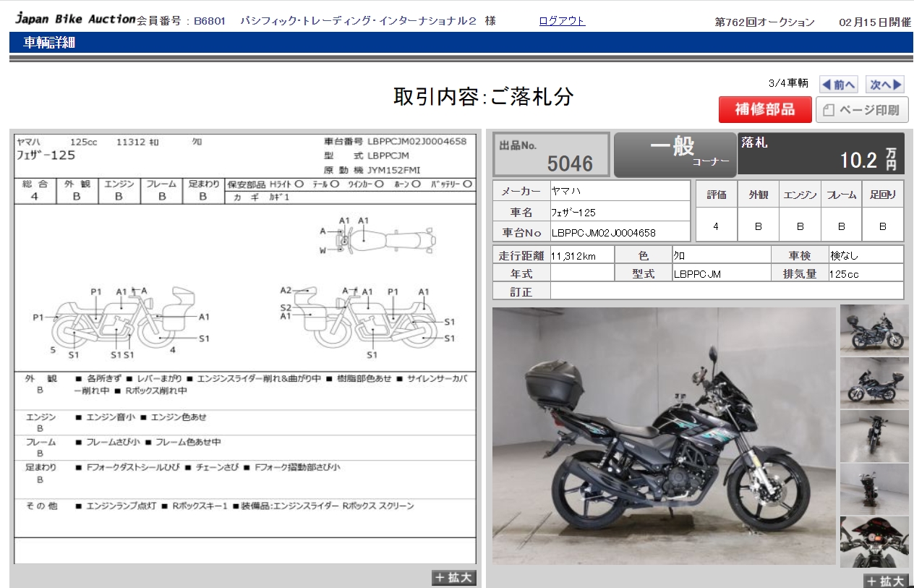The image size is (914, 588).
Task: Go to previous vehicle with 前へ
Action: (x=838, y=85)
